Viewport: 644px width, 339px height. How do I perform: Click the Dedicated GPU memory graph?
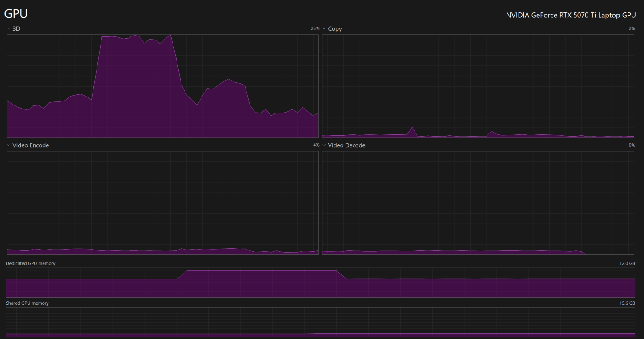tap(320, 282)
